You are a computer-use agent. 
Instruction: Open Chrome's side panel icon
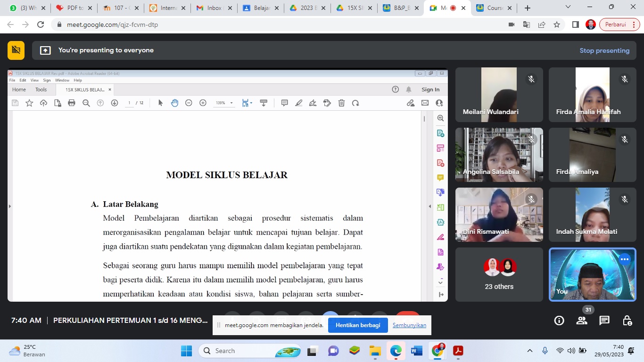pos(575,25)
